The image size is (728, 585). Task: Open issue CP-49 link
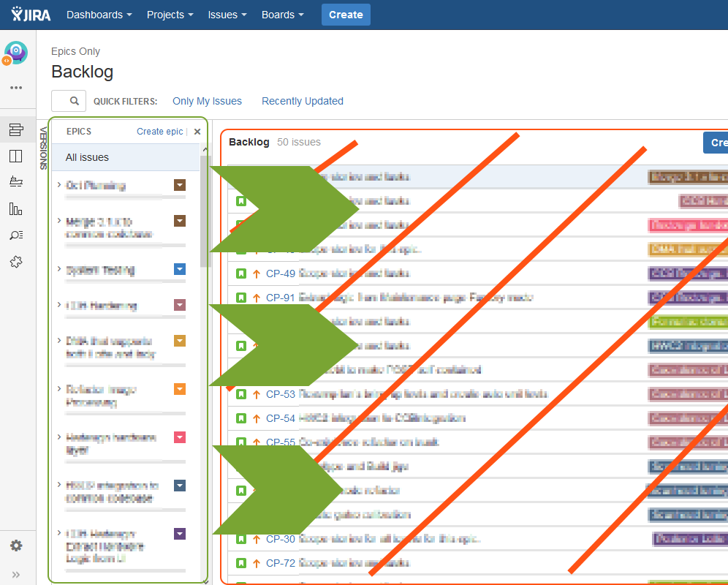pos(281,273)
